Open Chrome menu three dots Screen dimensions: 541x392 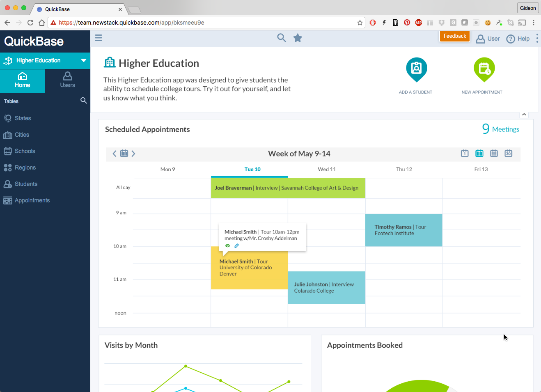click(534, 23)
